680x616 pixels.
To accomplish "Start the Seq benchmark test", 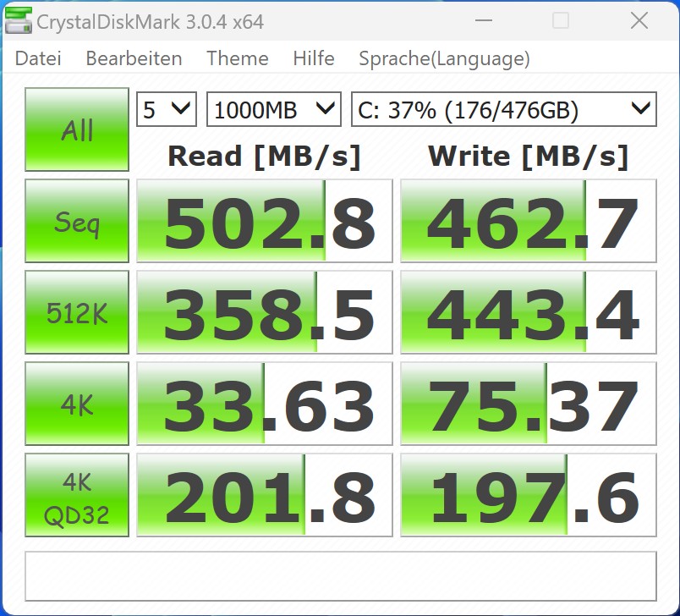I will tap(77, 221).
